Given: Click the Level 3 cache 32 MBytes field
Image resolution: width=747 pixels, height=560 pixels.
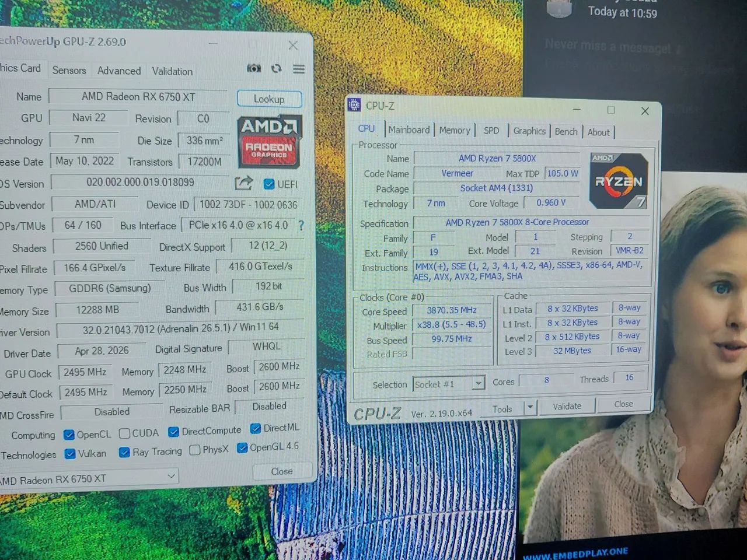Looking at the screenshot, I should pos(573,351).
